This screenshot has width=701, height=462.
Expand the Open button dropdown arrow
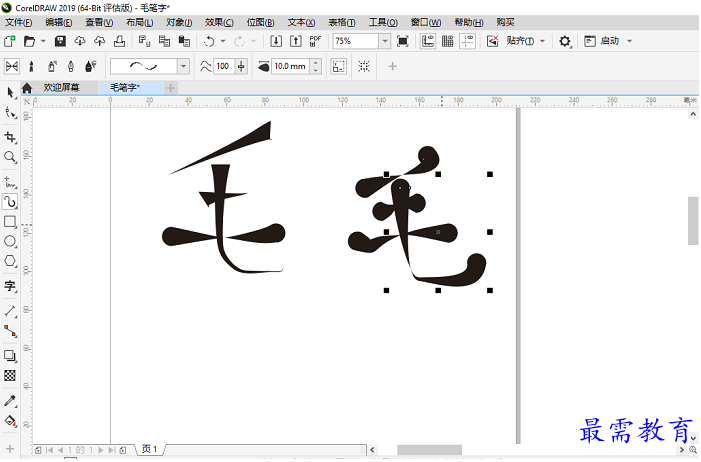pyautogui.click(x=43, y=41)
